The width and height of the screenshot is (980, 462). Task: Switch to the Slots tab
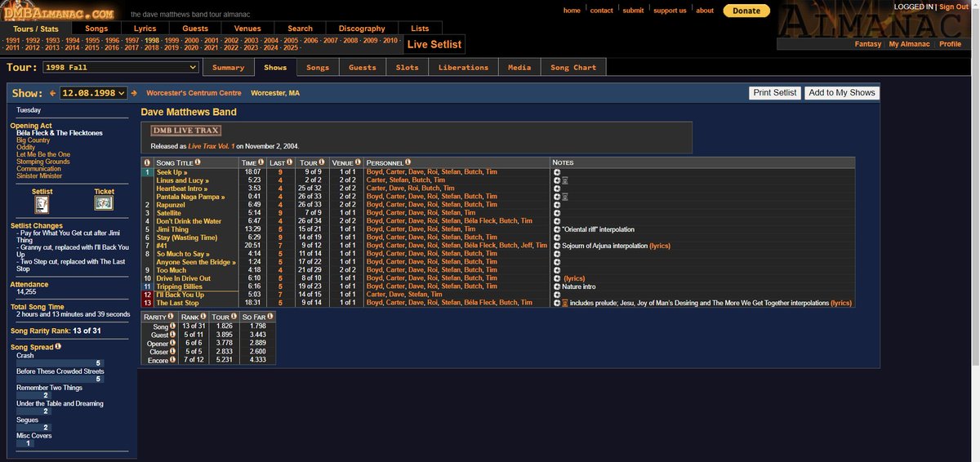(x=407, y=68)
